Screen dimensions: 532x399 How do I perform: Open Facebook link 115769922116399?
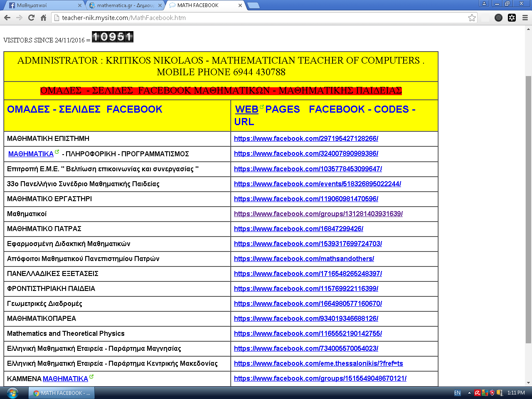pyautogui.click(x=306, y=288)
